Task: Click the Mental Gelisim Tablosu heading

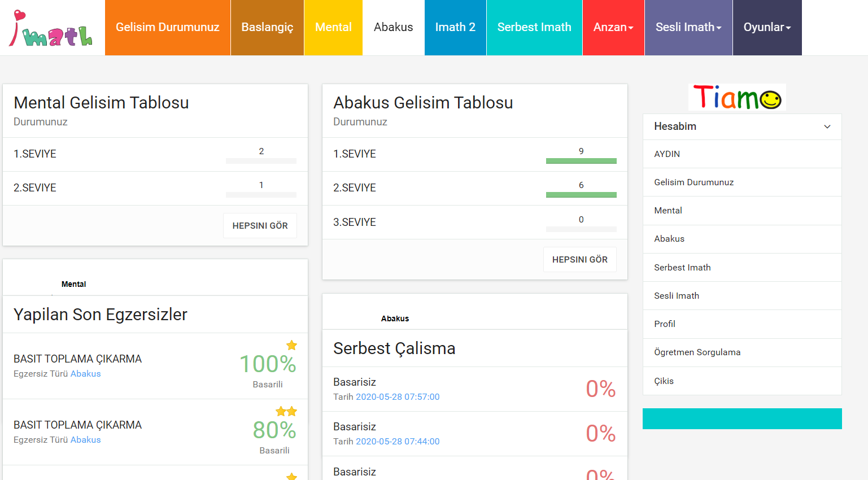Action: click(101, 103)
